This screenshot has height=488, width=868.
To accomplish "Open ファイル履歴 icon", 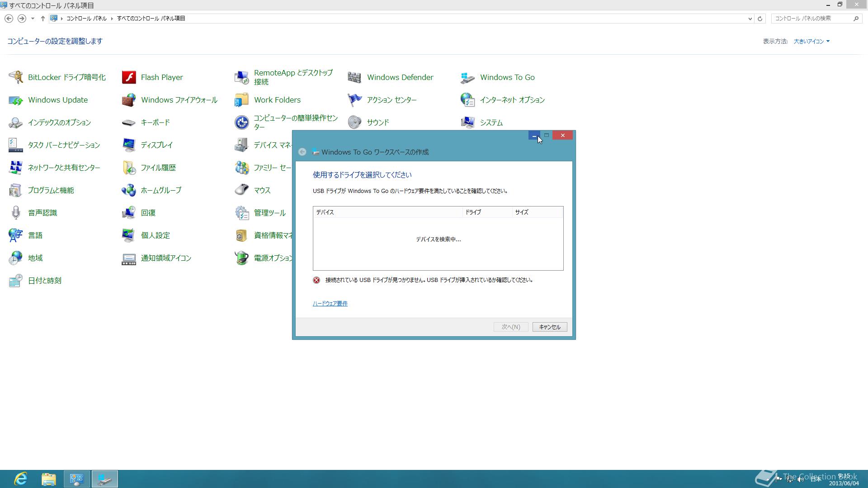I will tap(129, 168).
